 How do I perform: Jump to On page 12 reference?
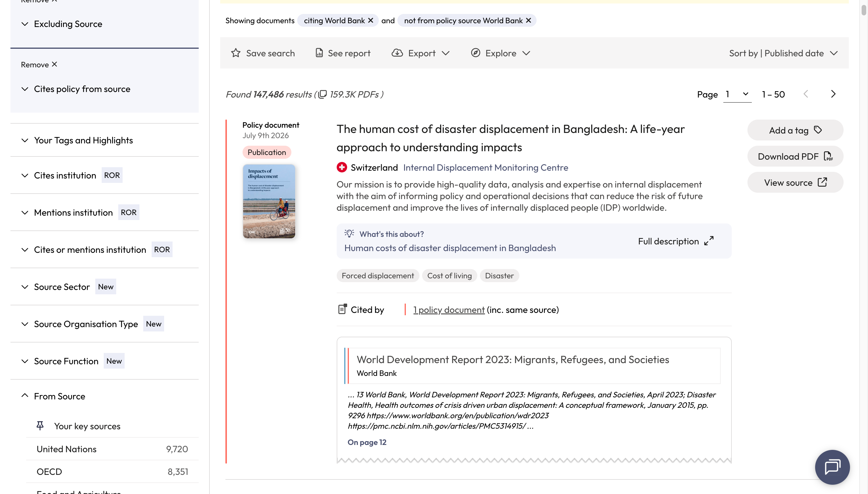point(367,442)
